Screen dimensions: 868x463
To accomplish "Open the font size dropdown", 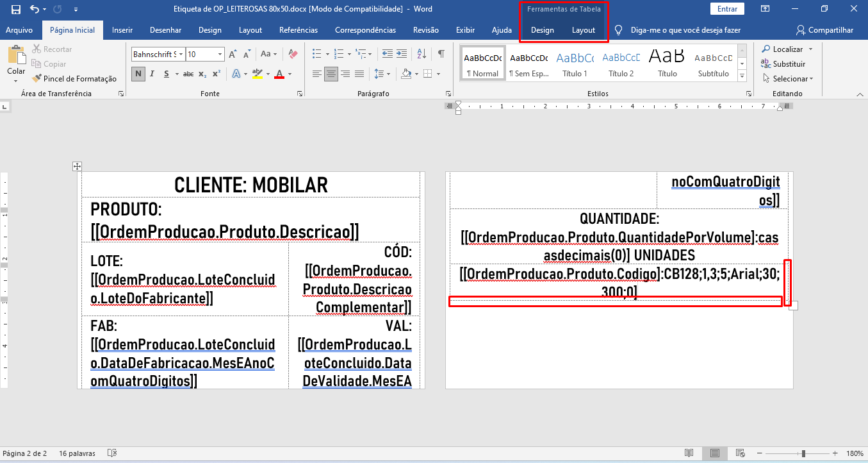I will tap(220, 55).
